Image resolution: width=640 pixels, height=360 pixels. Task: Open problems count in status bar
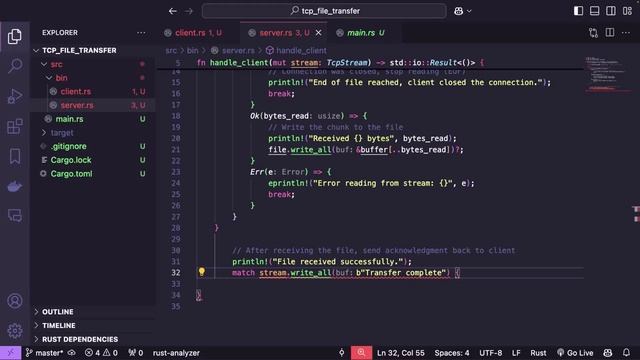pyautogui.click(x=101, y=353)
